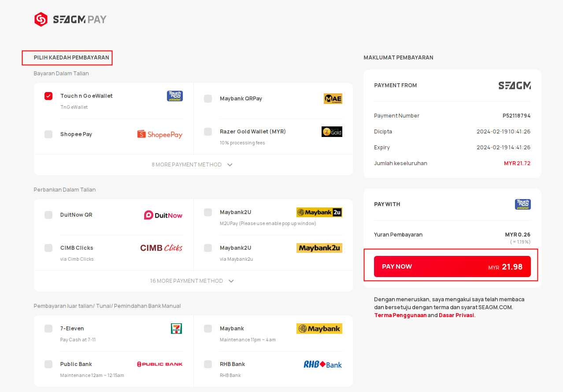Click the SEAGM Pay logo in the header

[x=70, y=19]
